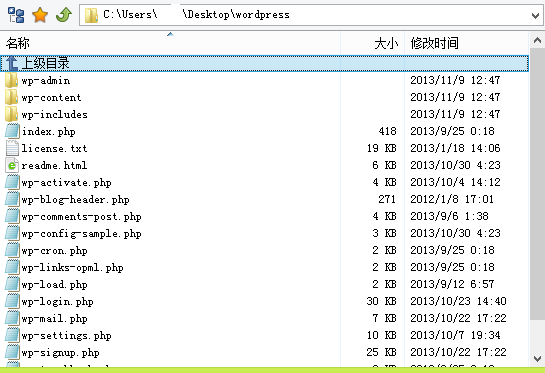Click the 2012/1/8 17:01 modified date
The height and width of the screenshot is (373, 545).
(x=452, y=200)
